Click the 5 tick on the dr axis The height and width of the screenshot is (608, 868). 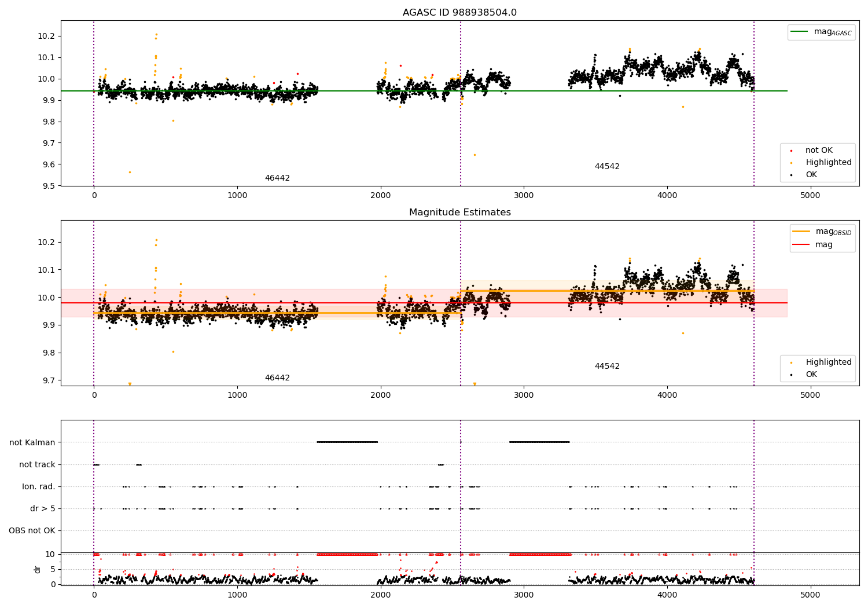tap(53, 569)
